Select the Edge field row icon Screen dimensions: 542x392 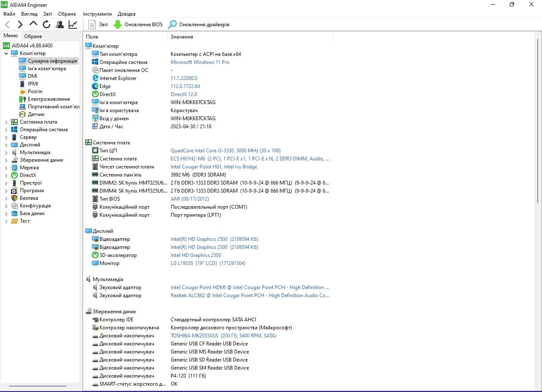(x=95, y=86)
